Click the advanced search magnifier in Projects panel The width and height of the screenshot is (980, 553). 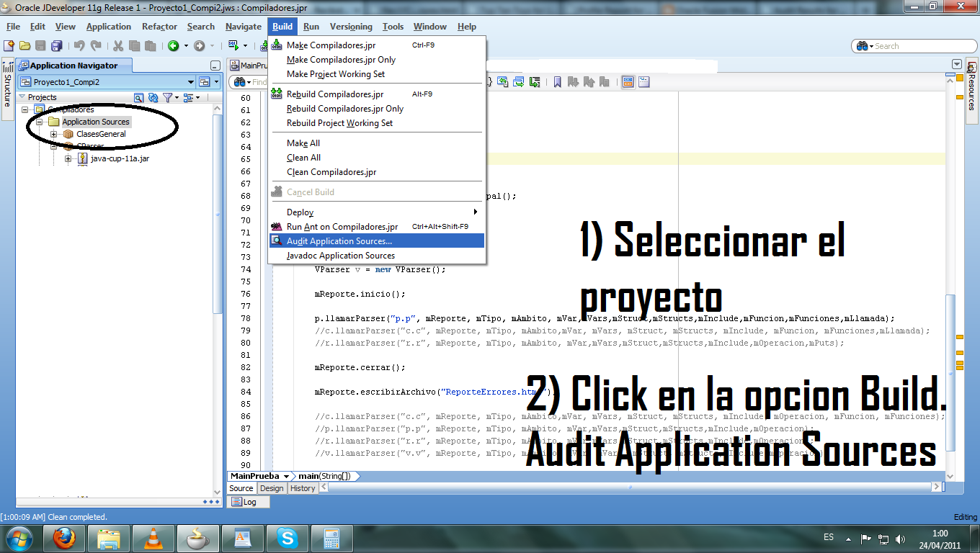point(138,96)
